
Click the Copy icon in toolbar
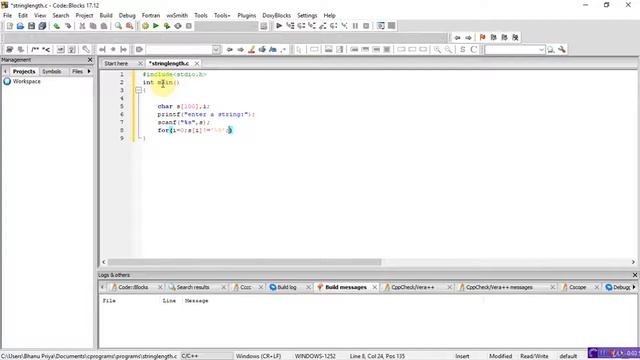(x=93, y=26)
